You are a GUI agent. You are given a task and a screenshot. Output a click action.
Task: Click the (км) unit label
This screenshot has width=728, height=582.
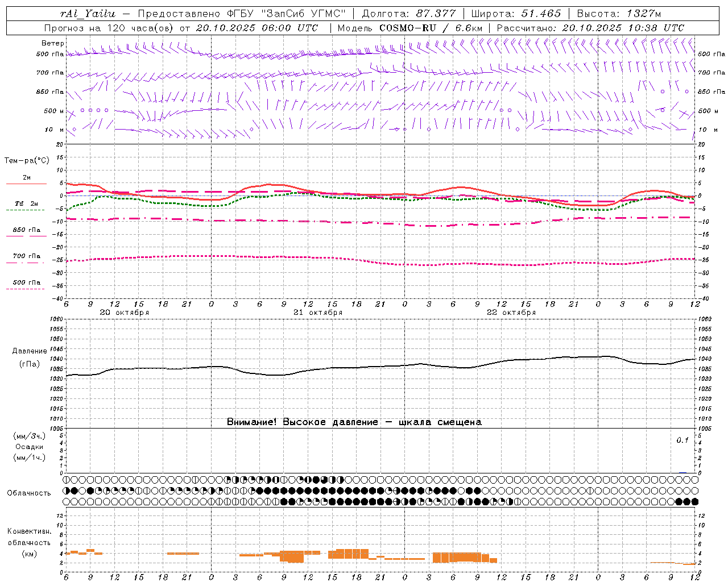pos(30,554)
